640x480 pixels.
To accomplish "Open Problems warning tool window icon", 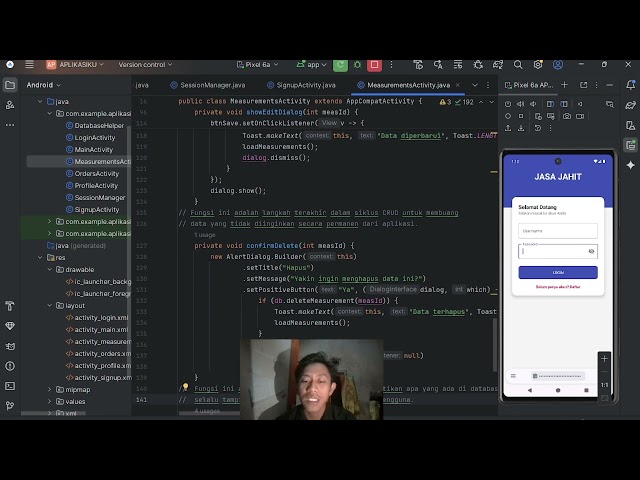I will [x=10, y=366].
